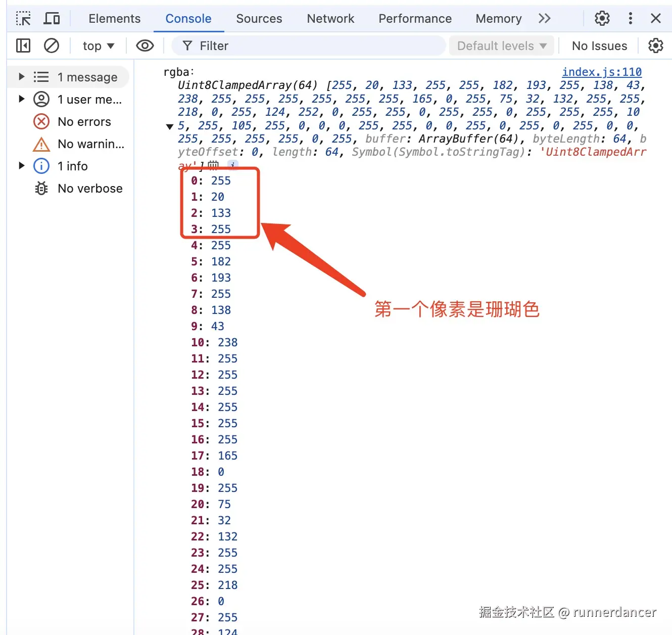Click the '26: 0' array entry
672x635 pixels.
coord(208,601)
